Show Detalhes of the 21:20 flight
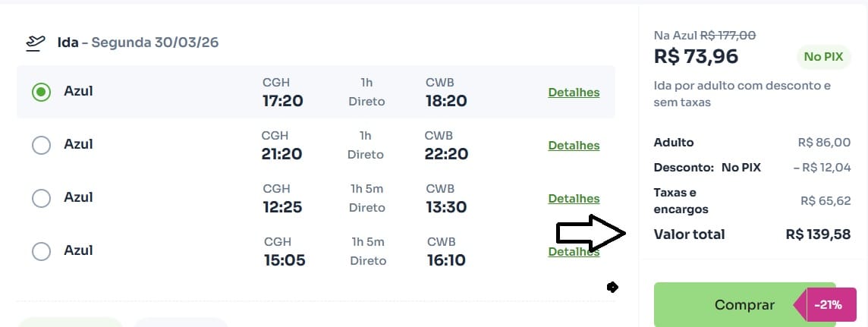 point(574,146)
